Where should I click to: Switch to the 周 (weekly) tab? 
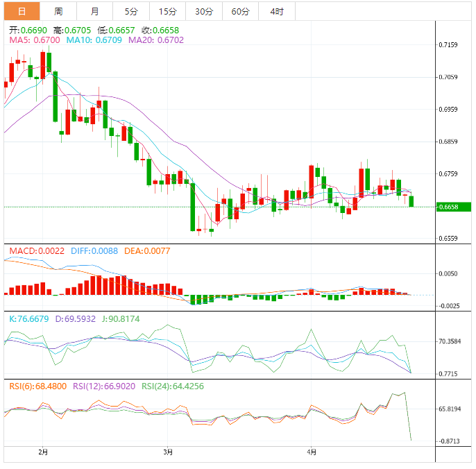[x=58, y=12]
